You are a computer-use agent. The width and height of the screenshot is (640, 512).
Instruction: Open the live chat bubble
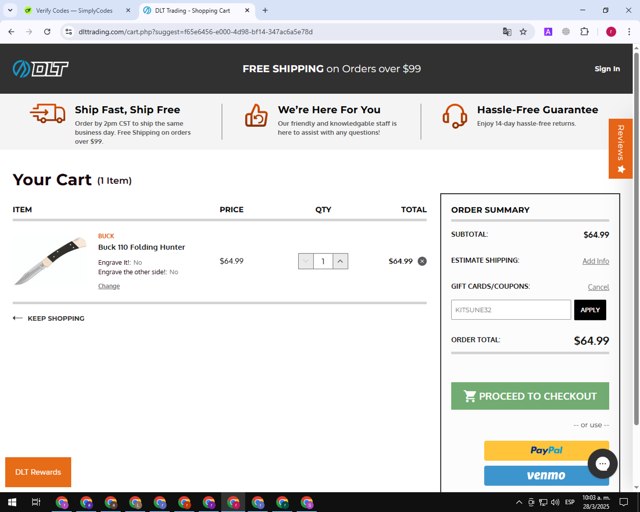602,464
